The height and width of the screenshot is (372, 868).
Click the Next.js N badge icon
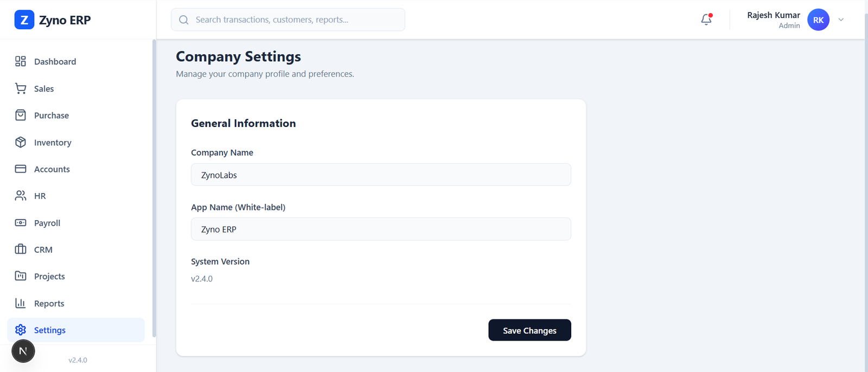click(x=23, y=351)
